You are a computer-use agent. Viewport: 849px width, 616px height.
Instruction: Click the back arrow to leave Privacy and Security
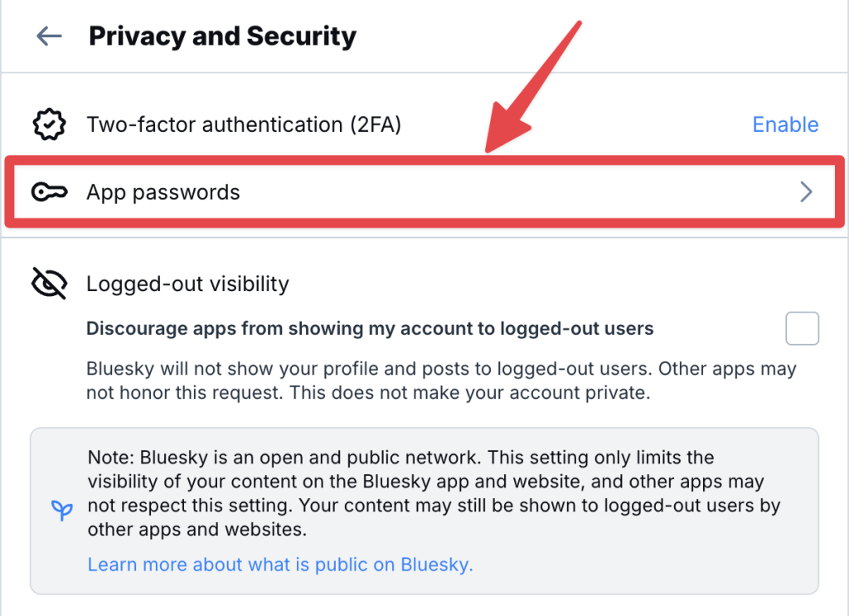[48, 36]
